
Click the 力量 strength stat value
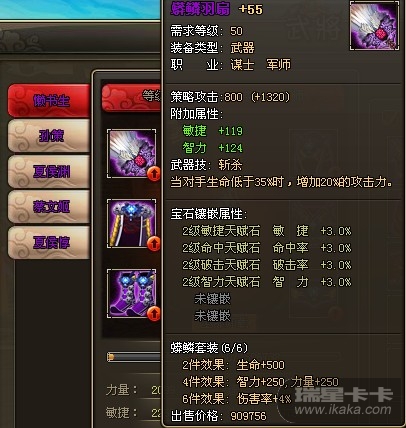pos(156,390)
